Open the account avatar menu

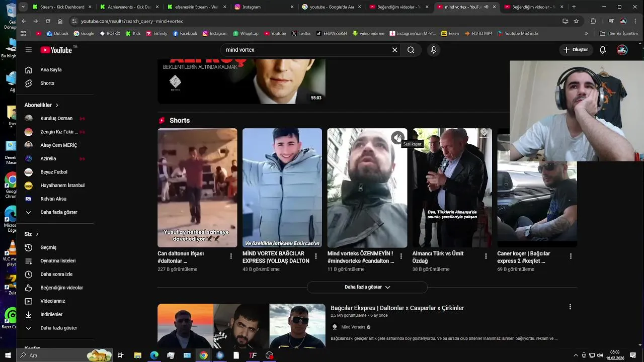(622, 50)
